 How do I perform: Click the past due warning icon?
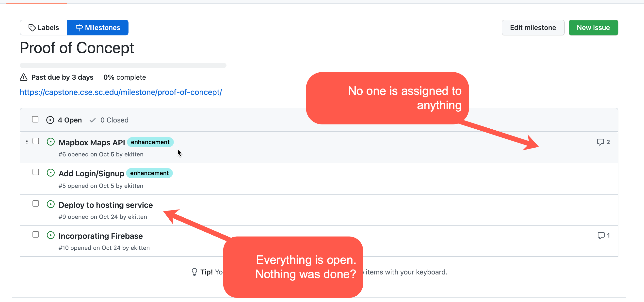[23, 77]
